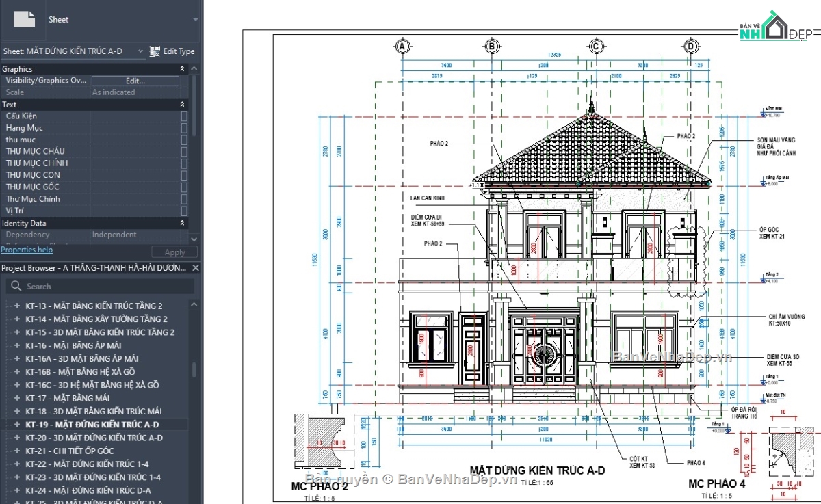Viewport: 821px width, 504px height.
Task: Select sheet KT-20 - 3D MẶT ĐỨNG KIẾN TRÚC A-D
Action: tap(94, 438)
